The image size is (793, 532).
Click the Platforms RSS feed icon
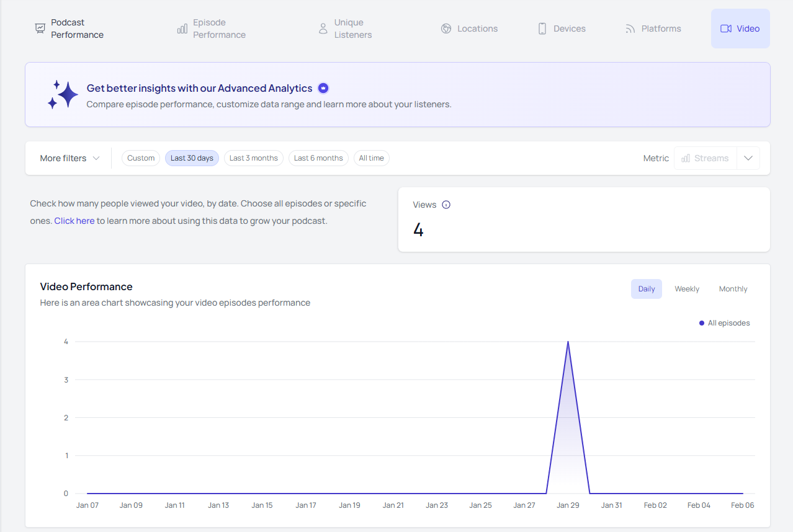pos(630,29)
